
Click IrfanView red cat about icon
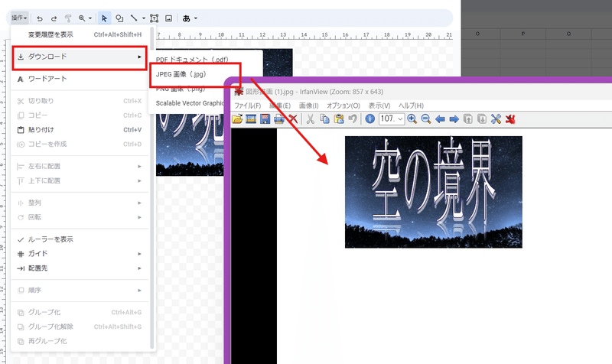click(x=510, y=119)
